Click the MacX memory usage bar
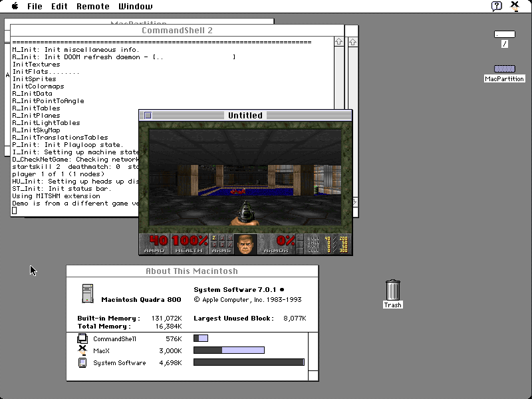Screen dimensions: 532x399 [x=229, y=350]
